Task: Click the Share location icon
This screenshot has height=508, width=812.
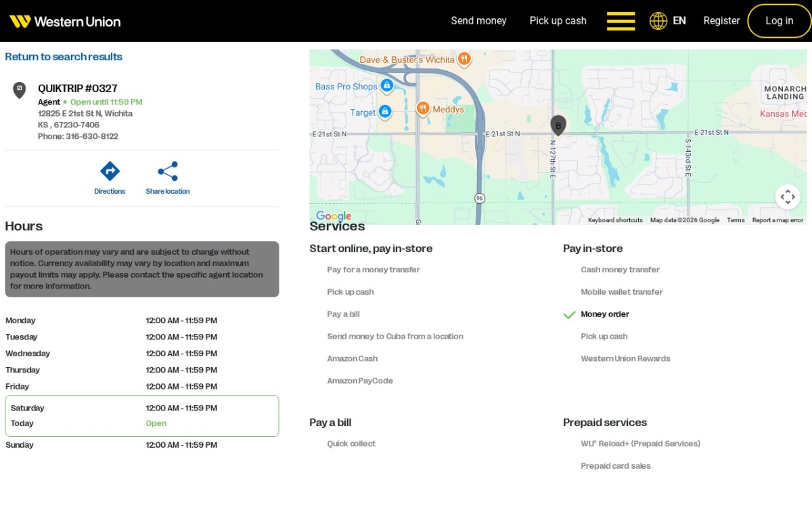Action: pyautogui.click(x=168, y=171)
